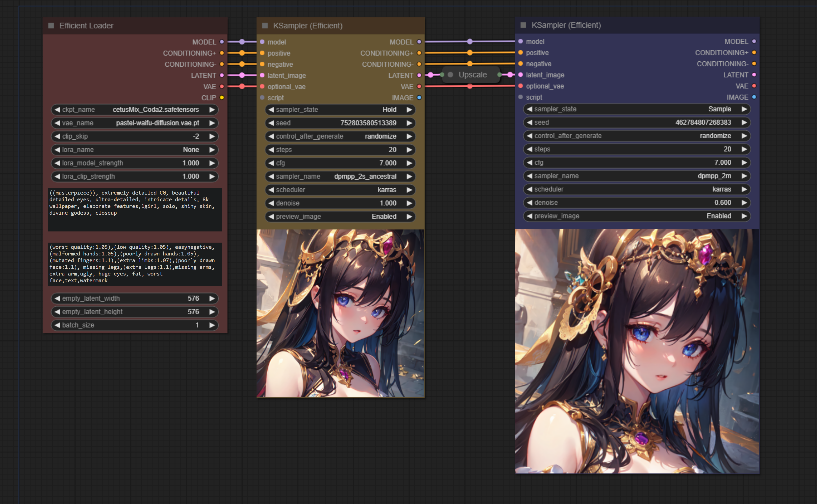Click first KSampler's blue IMAGE output socket
Image resolution: width=817 pixels, height=504 pixels.
(x=419, y=98)
